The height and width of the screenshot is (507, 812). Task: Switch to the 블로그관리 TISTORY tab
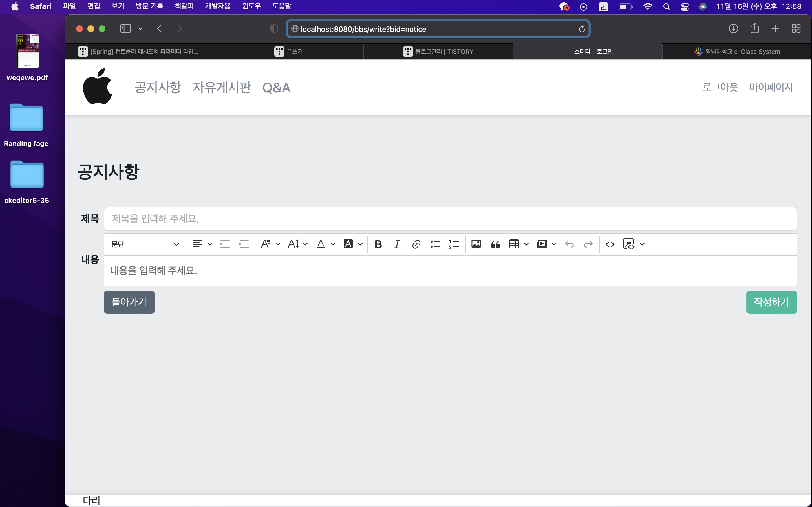[438, 51]
